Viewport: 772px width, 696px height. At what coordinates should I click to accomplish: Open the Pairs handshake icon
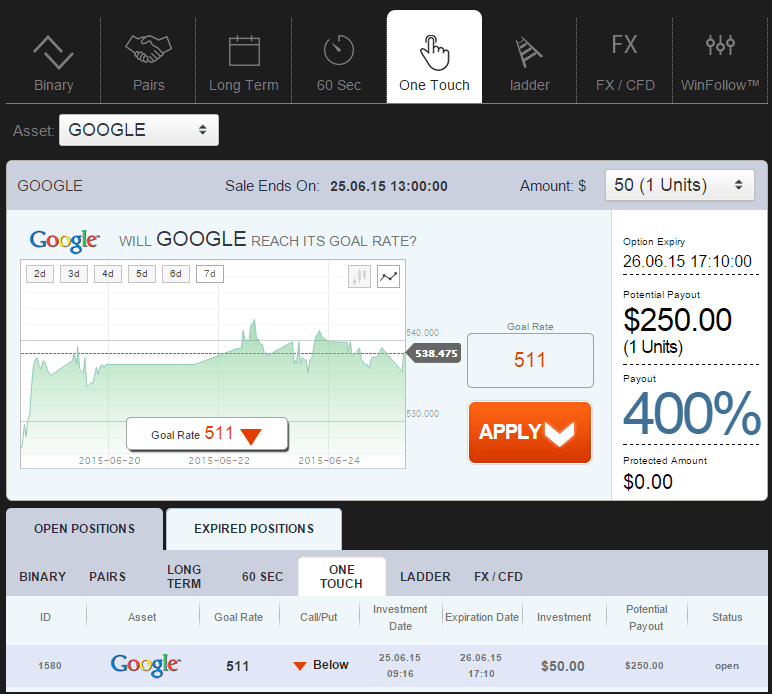148,49
